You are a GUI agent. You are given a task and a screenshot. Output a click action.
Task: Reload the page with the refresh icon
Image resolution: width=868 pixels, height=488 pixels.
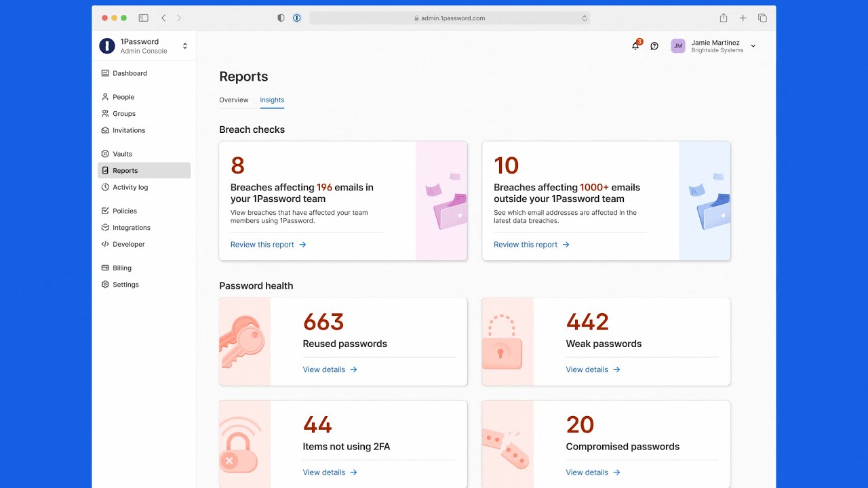pyautogui.click(x=585, y=18)
